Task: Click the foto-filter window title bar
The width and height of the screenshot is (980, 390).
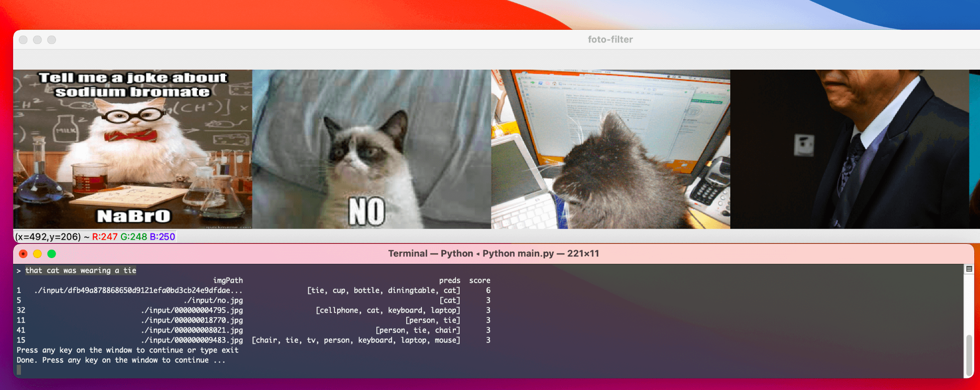Action: click(610, 40)
